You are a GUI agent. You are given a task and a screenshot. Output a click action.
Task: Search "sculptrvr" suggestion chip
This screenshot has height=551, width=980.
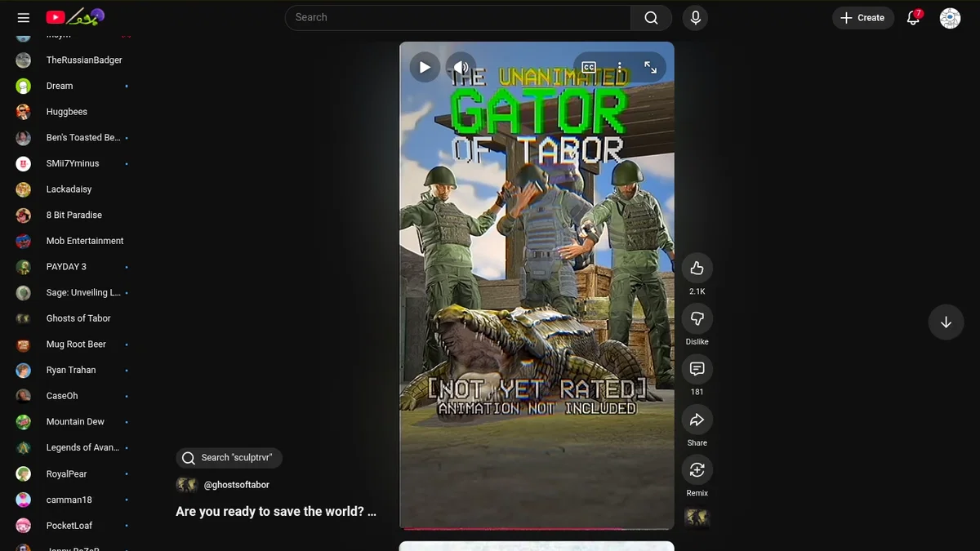229,458
